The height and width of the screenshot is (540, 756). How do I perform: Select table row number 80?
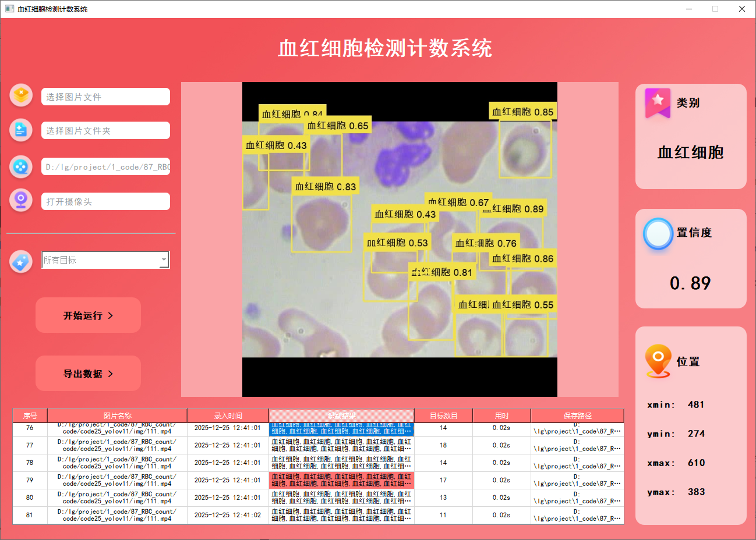pyautogui.click(x=318, y=498)
